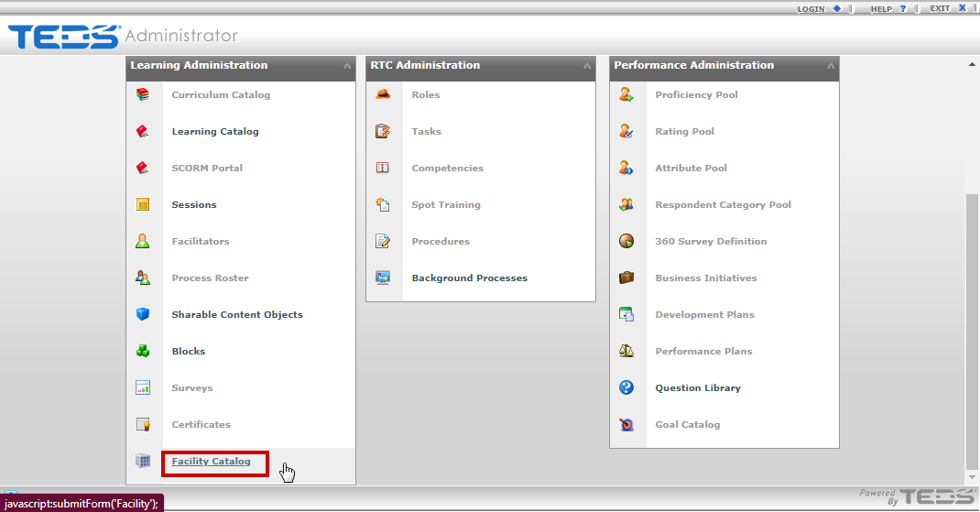Click the Certificates label
Screen dimensions: 980x512
(201, 424)
